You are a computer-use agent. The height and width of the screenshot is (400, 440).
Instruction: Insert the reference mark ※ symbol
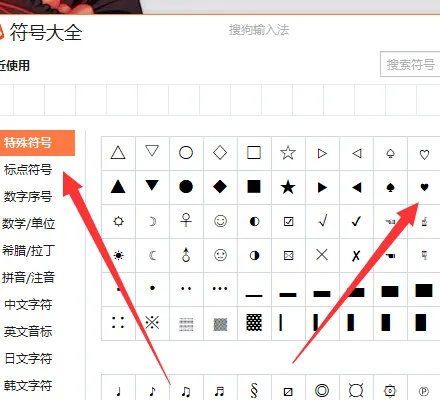tap(152, 323)
